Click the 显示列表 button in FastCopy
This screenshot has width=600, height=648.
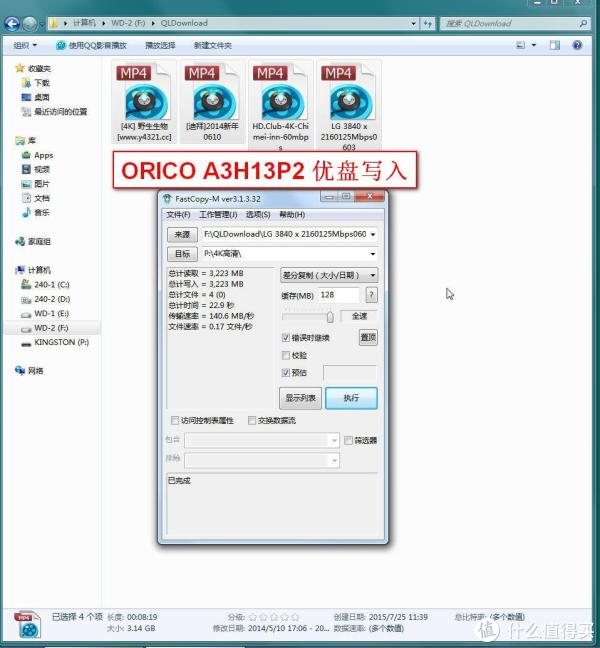pyautogui.click(x=300, y=398)
